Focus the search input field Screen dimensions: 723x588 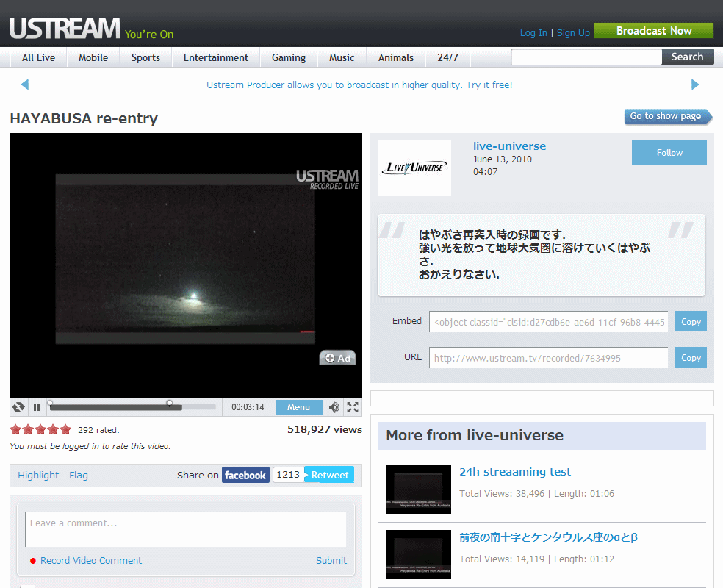(586, 57)
